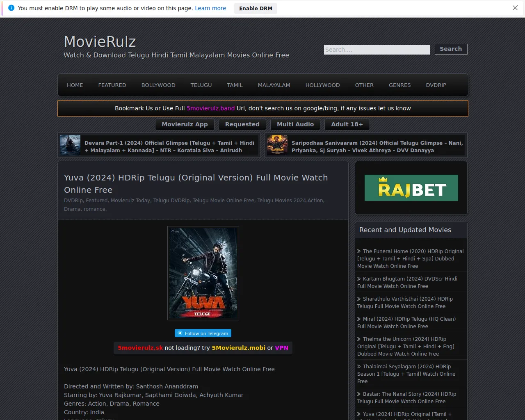
Task: Open the MovieRulz site title
Action: (x=100, y=41)
